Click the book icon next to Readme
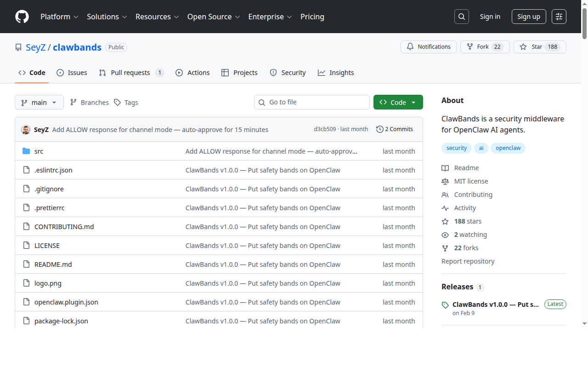588x368 pixels. click(x=445, y=168)
